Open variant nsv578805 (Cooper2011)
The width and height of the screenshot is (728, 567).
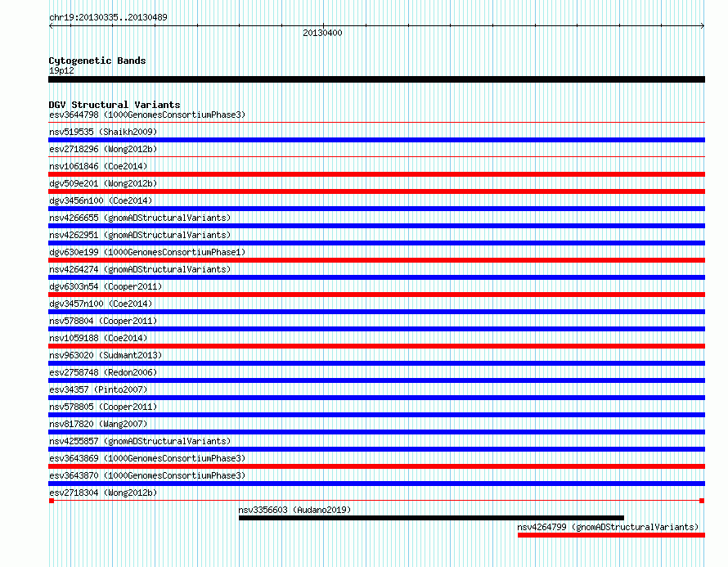tap(103, 407)
